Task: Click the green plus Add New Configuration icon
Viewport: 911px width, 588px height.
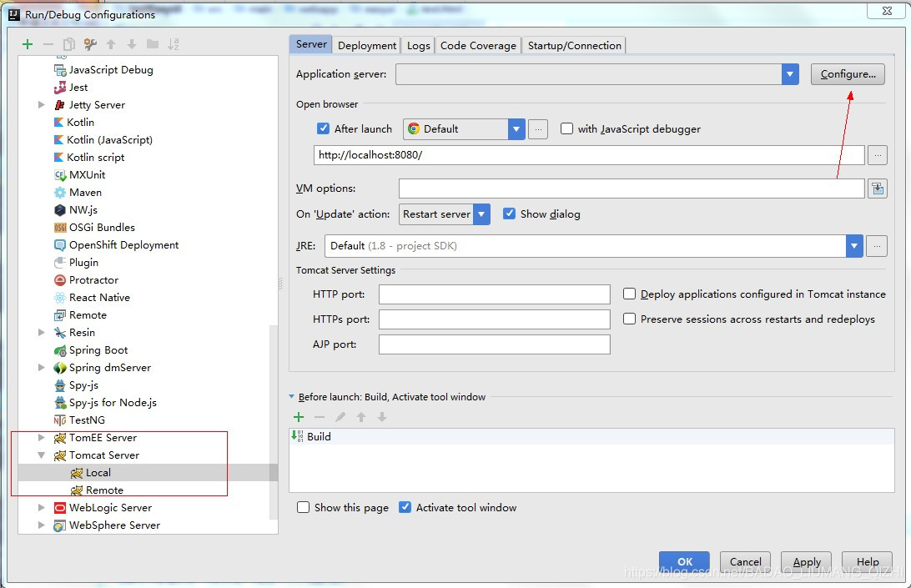Action: coord(28,44)
